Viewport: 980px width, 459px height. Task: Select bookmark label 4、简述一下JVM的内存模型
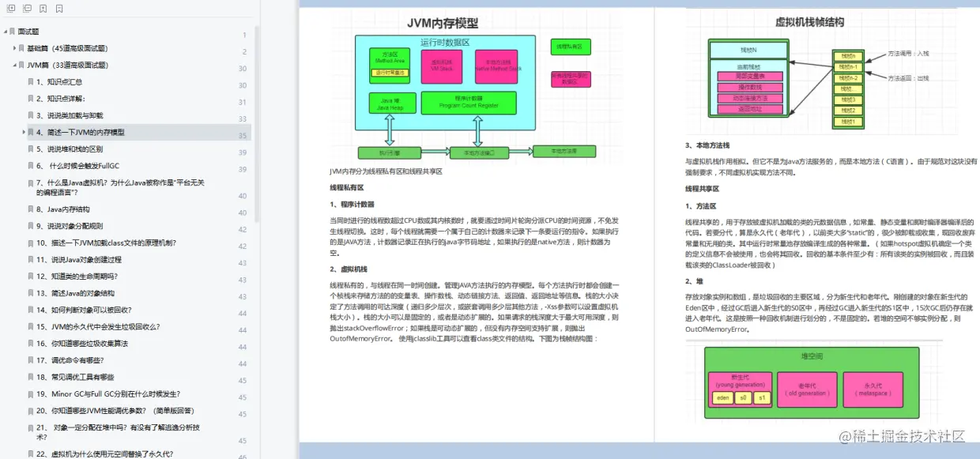click(81, 133)
